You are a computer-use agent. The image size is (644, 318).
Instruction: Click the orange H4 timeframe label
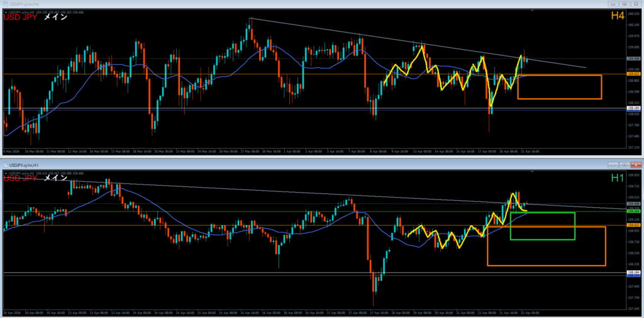pos(618,16)
